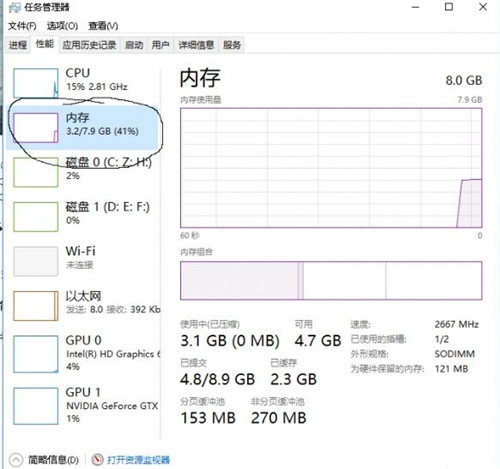
Task: Select the Wi-Fi performance item
Action: 82,261
